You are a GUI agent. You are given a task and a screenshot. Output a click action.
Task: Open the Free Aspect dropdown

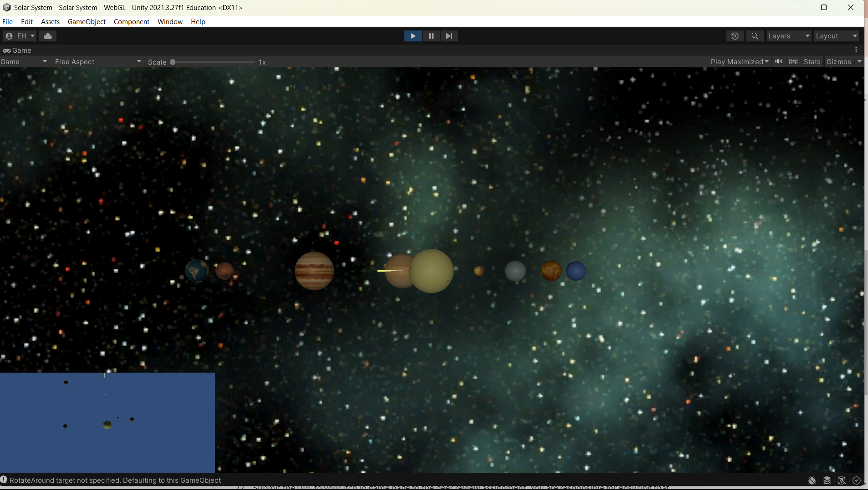click(97, 61)
